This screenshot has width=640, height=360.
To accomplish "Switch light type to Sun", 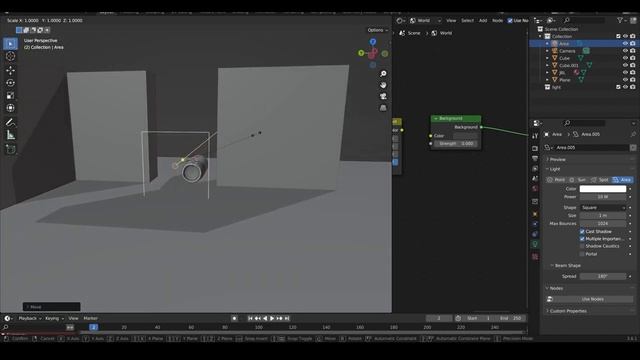I will [578, 180].
